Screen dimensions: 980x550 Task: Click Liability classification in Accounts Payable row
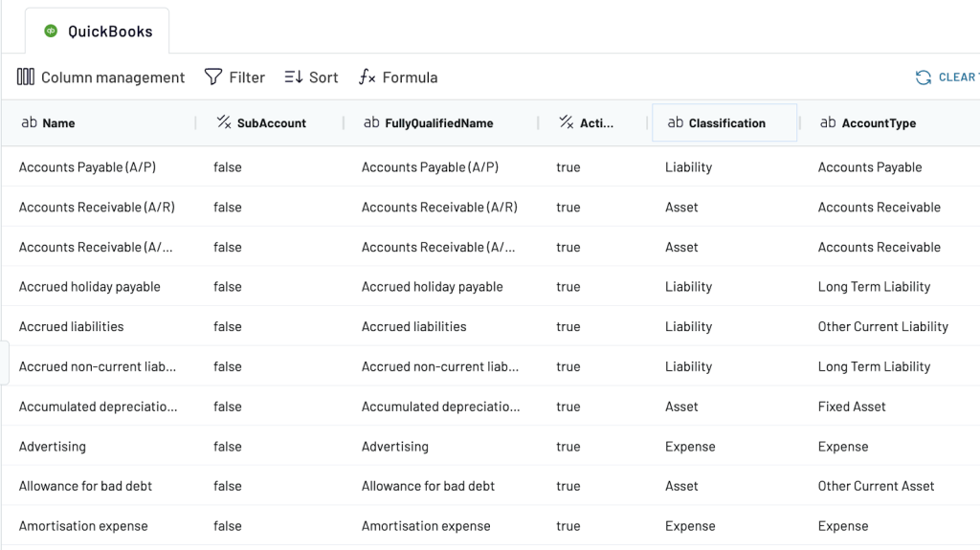pyautogui.click(x=689, y=166)
